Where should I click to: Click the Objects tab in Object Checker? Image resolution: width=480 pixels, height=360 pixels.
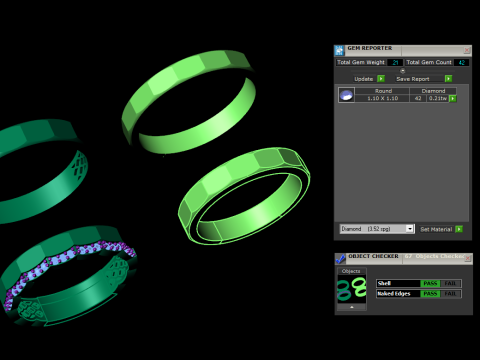click(351, 271)
